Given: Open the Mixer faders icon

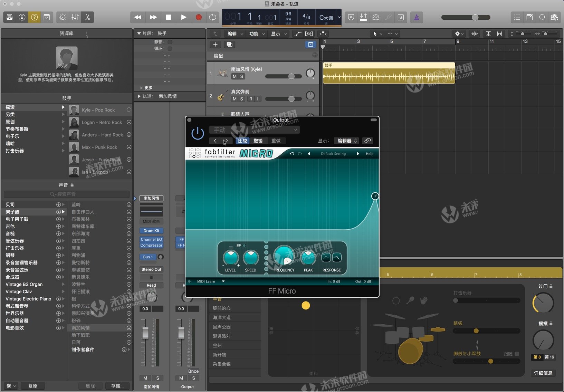Looking at the screenshot, I should [75, 17].
